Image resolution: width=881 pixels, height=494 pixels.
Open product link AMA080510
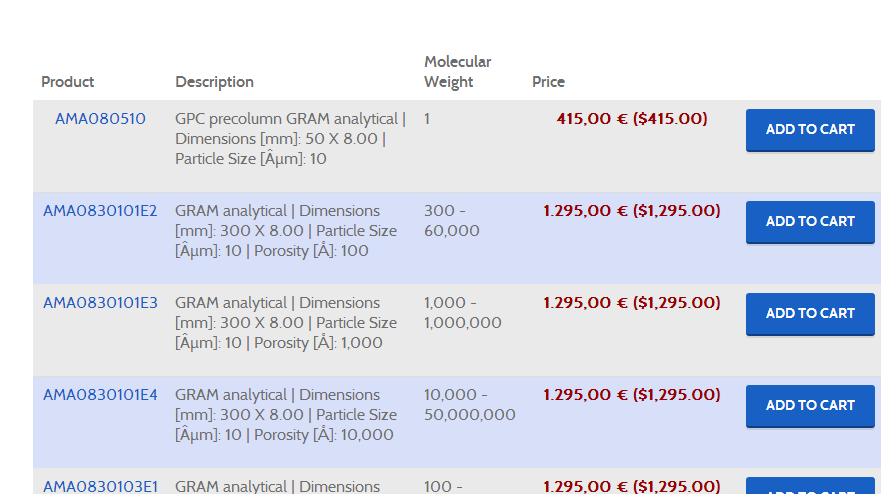click(x=100, y=119)
